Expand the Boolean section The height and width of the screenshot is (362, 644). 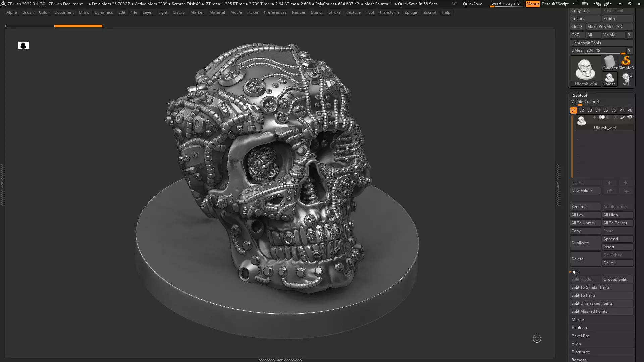point(579,328)
